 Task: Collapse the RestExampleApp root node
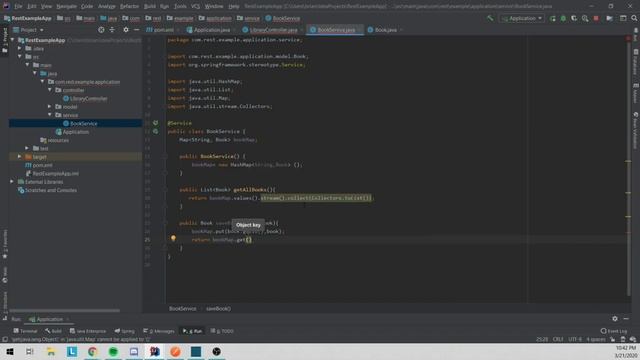coord(12,40)
